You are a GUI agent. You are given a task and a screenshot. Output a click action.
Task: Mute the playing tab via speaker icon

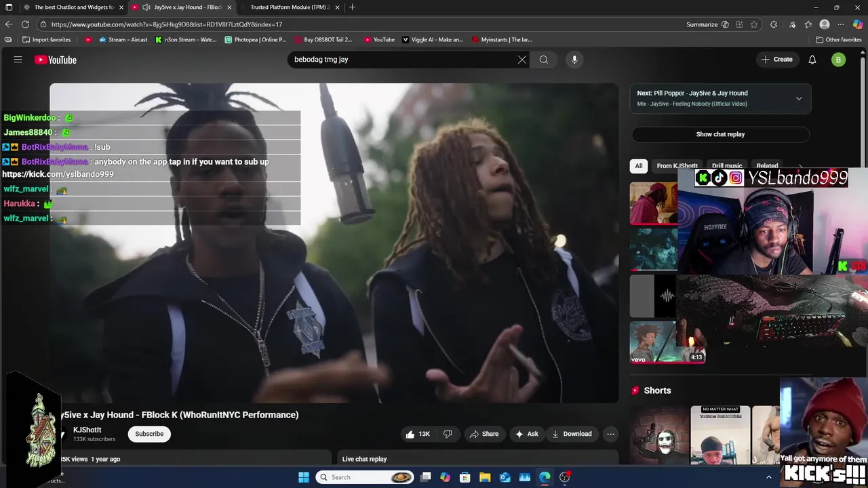146,7
